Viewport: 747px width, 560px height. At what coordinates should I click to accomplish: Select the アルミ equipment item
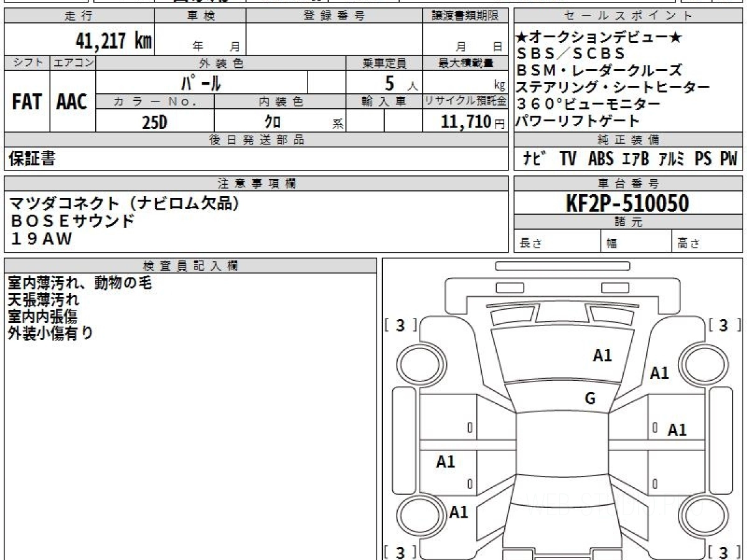(x=672, y=159)
